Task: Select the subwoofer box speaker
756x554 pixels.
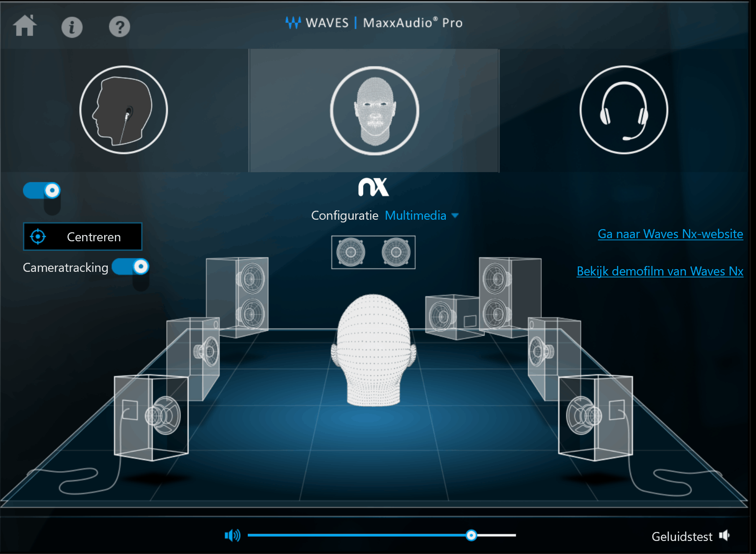Action: coord(453,317)
